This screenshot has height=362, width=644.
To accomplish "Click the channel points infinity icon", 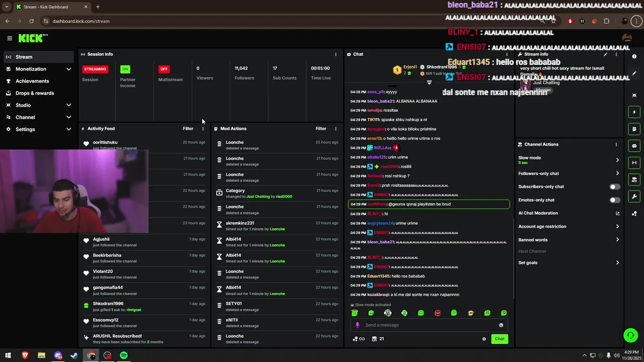I will pyautogui.click(x=359, y=339).
